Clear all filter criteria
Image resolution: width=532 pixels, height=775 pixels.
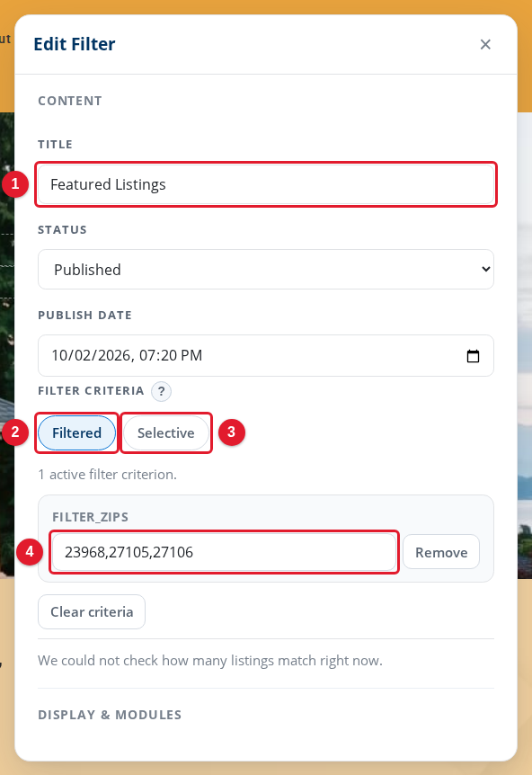pos(92,612)
